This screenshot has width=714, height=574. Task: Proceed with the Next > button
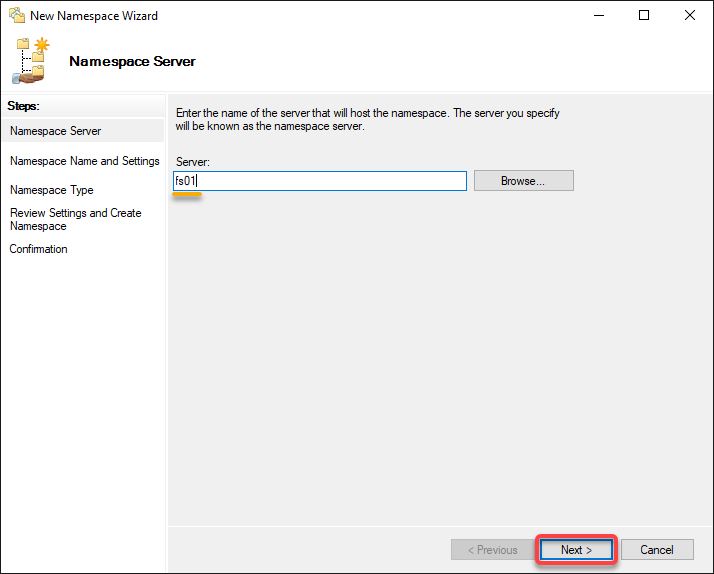576,550
